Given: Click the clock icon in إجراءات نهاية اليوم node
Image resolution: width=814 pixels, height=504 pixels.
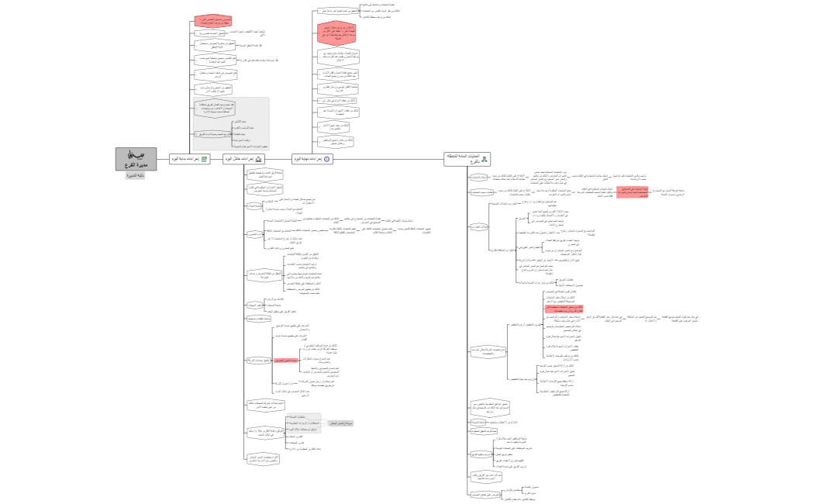Looking at the screenshot, I should tap(326, 159).
